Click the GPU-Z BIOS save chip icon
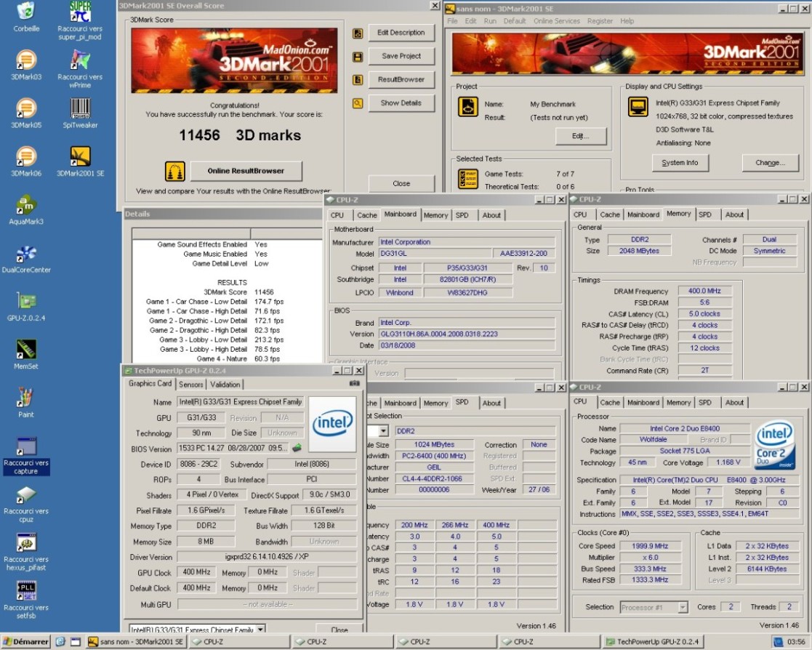Screen dimensions: 812x650 (x=297, y=447)
